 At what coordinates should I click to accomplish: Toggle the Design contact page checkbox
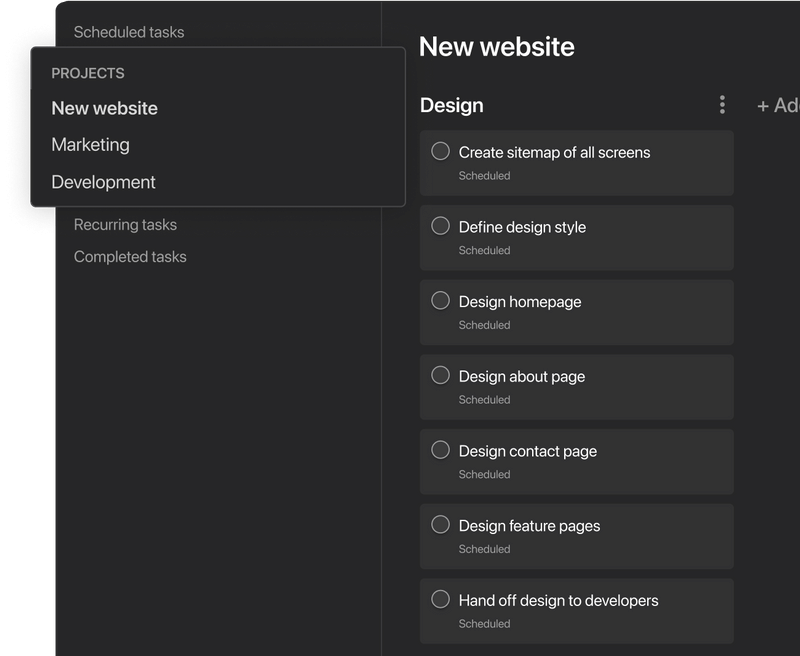click(x=440, y=450)
